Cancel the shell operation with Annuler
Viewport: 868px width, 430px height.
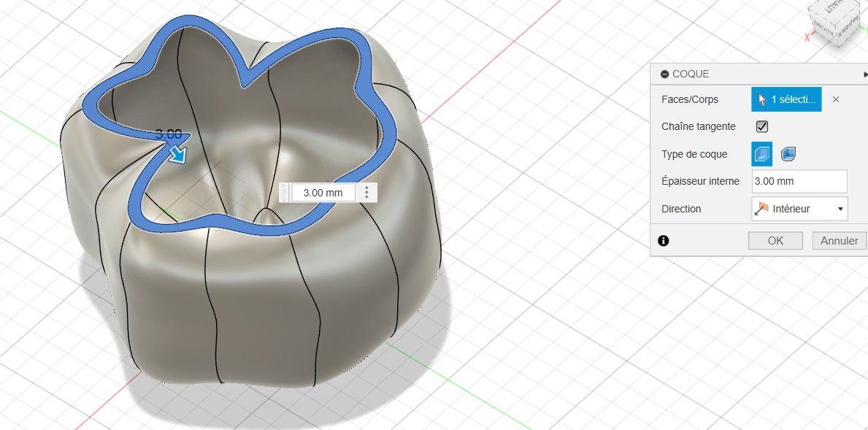839,241
